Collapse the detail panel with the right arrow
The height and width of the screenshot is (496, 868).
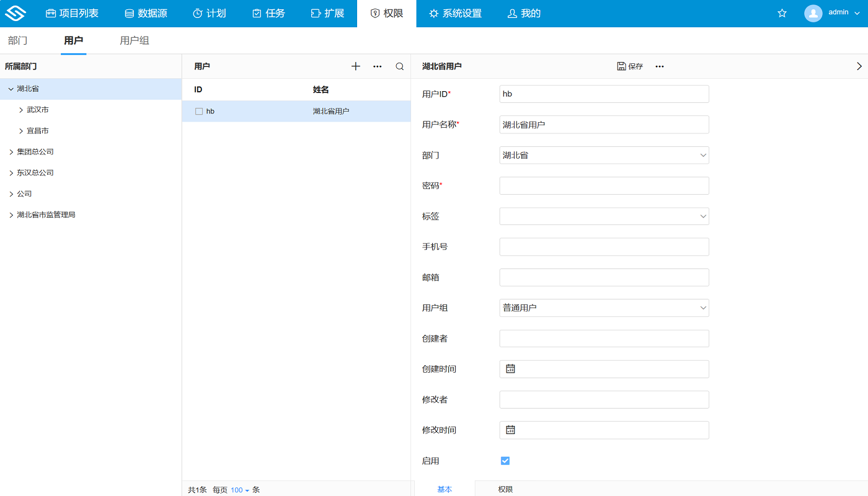point(859,66)
